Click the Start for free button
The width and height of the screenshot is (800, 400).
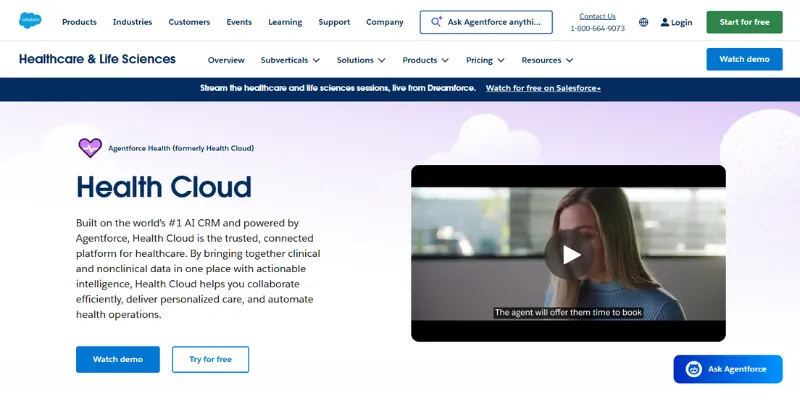[x=744, y=22]
